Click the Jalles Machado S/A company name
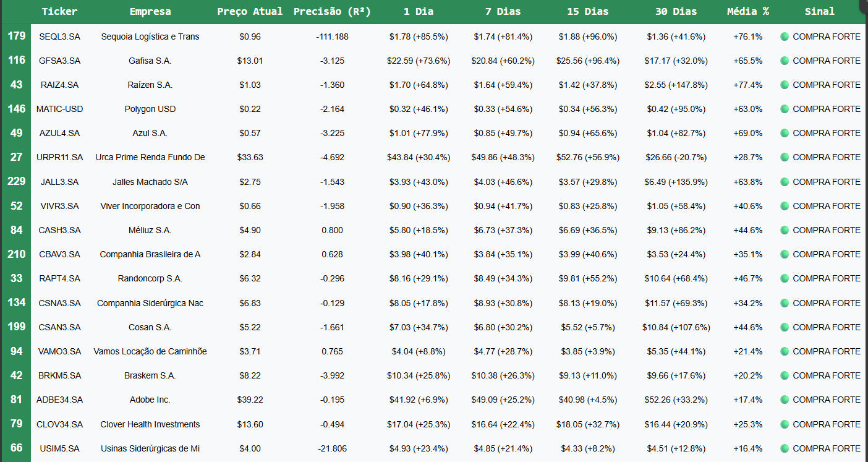 click(150, 182)
